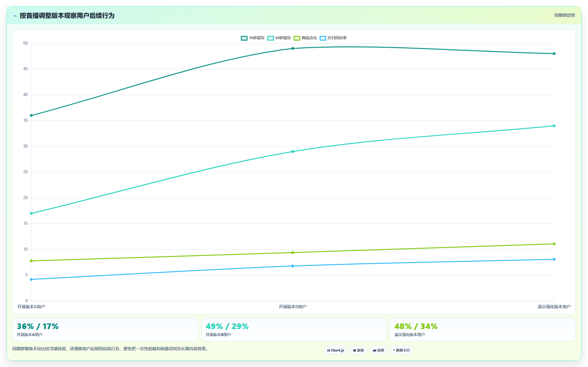Select the 10秒留存 point for 演示强化版本用户

point(554,54)
